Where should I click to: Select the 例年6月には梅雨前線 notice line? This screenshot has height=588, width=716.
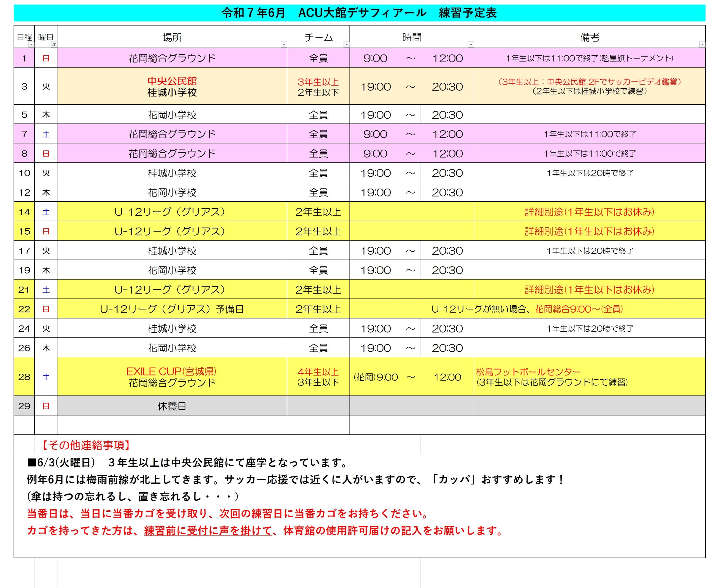(295, 479)
